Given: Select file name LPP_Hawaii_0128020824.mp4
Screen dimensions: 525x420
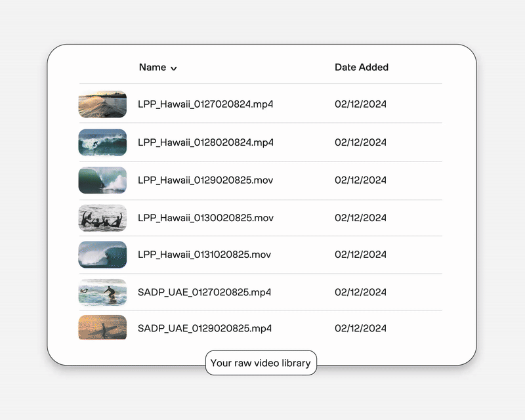Looking at the screenshot, I should click(205, 142).
